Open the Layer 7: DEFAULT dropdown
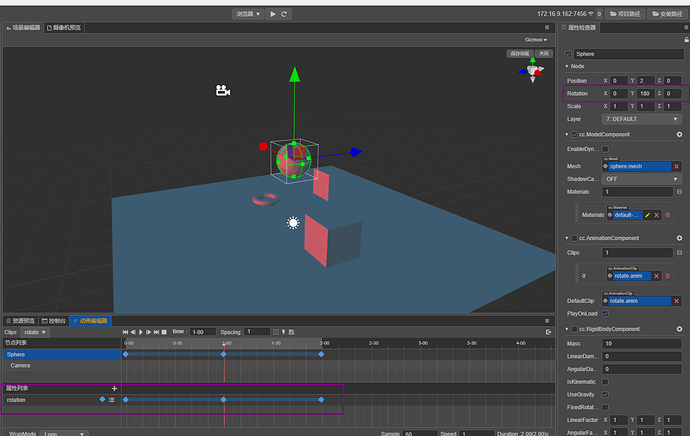 642,119
